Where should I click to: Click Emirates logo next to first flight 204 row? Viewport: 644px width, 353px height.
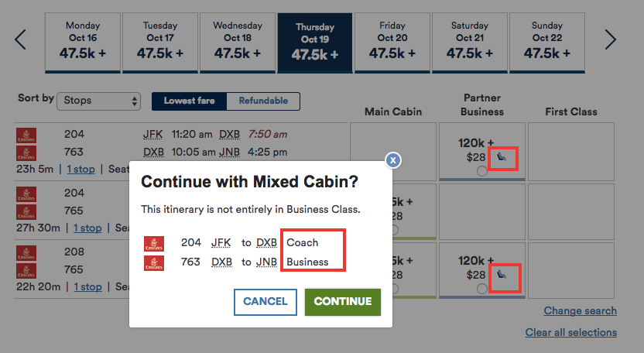(x=26, y=135)
